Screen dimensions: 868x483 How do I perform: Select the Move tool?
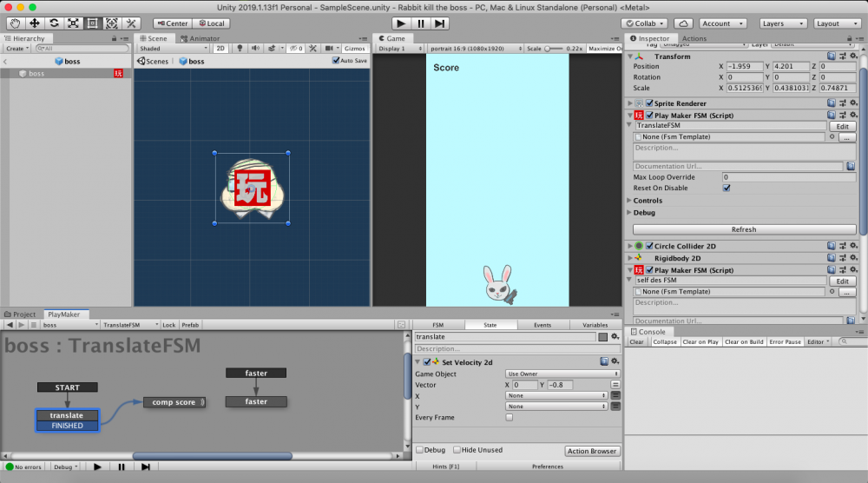(35, 23)
